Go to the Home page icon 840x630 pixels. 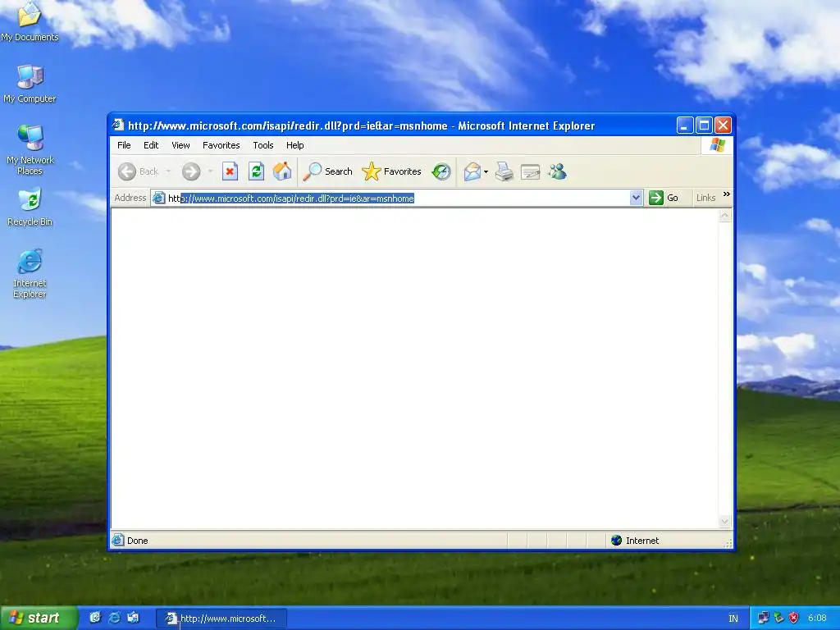(x=282, y=171)
